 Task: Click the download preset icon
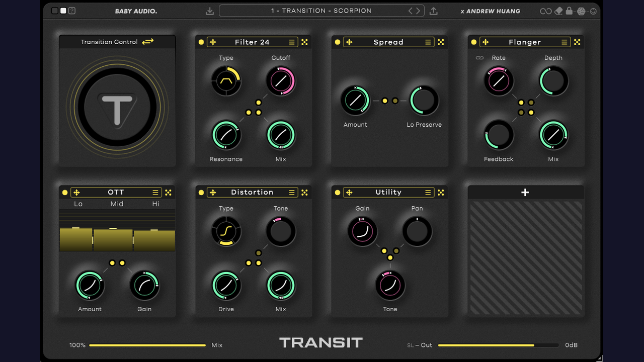210,11
